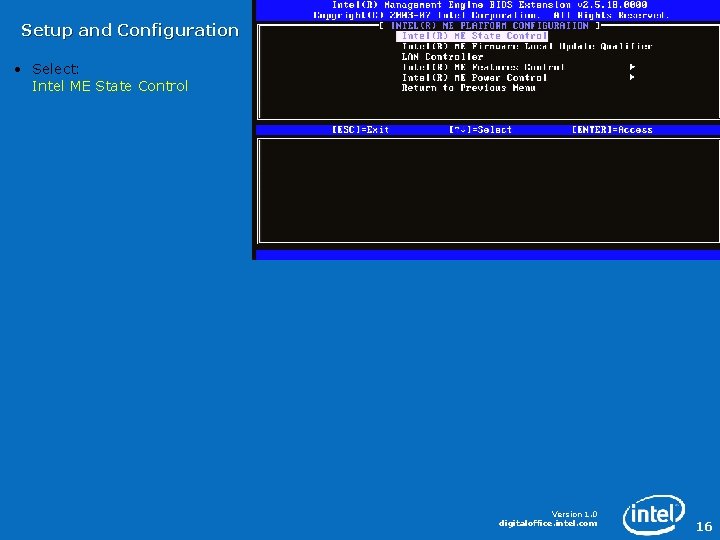Viewport: 720px width, 540px height.
Task: Open Intel(R) ME Power Control submenu
Action: (x=474, y=78)
